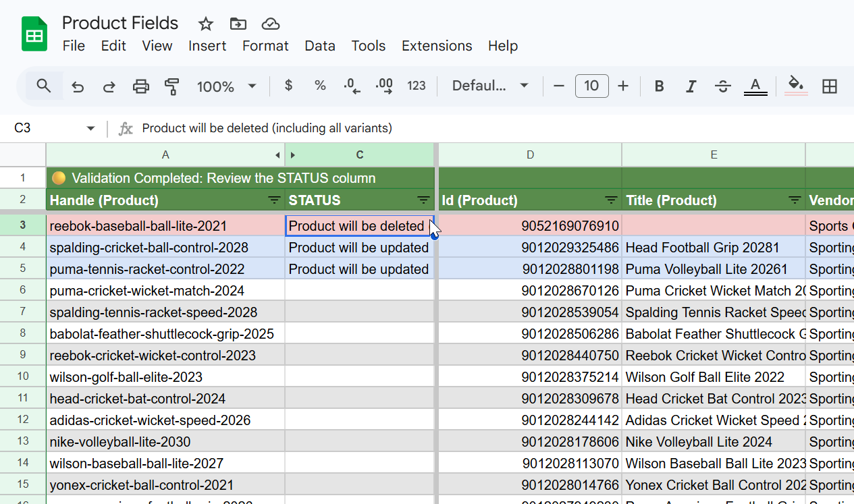
Task: Open the search in menus icon
Action: (44, 86)
